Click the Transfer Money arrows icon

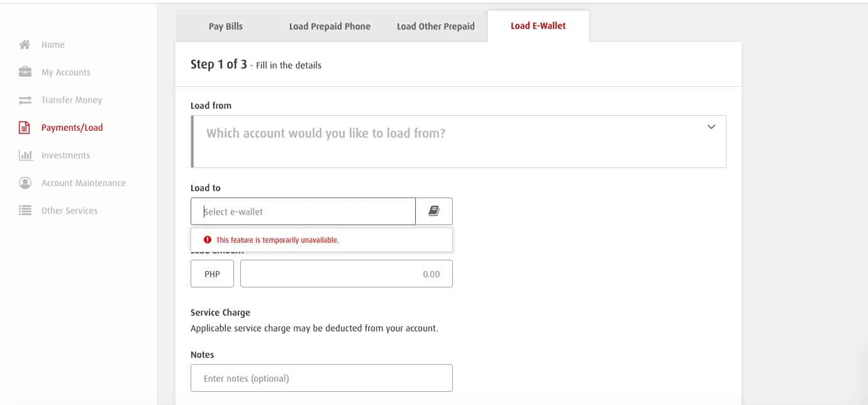[25, 100]
